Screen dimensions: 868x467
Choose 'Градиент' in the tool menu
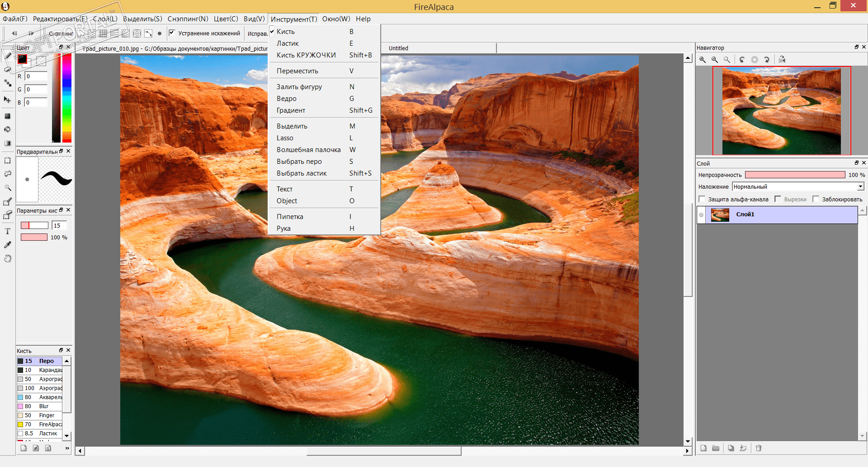click(324, 110)
